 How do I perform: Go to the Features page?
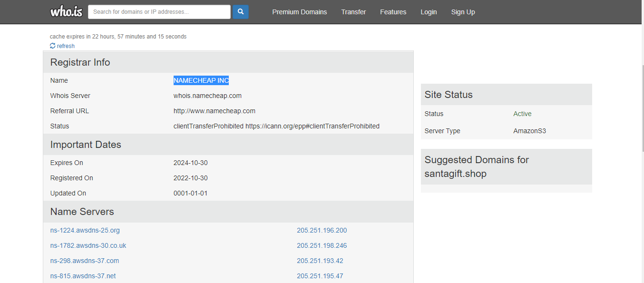[x=393, y=12]
